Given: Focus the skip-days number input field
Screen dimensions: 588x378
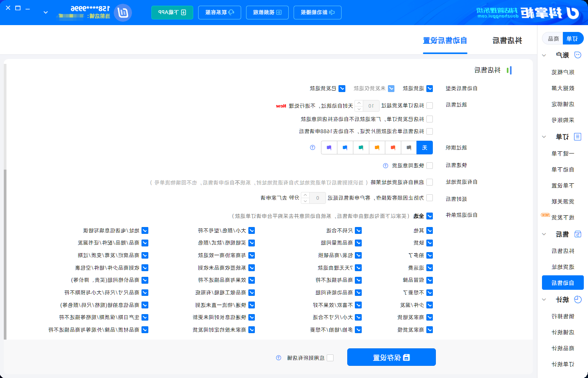Looking at the screenshot, I should click(371, 106).
